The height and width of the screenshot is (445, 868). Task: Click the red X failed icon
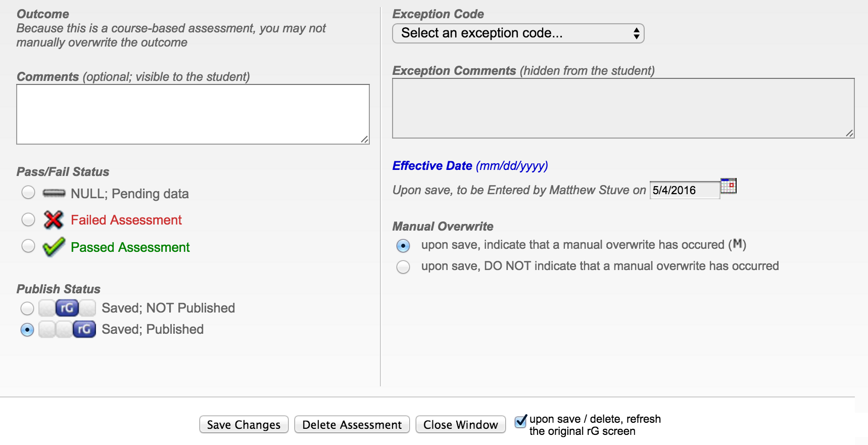pos(53,219)
